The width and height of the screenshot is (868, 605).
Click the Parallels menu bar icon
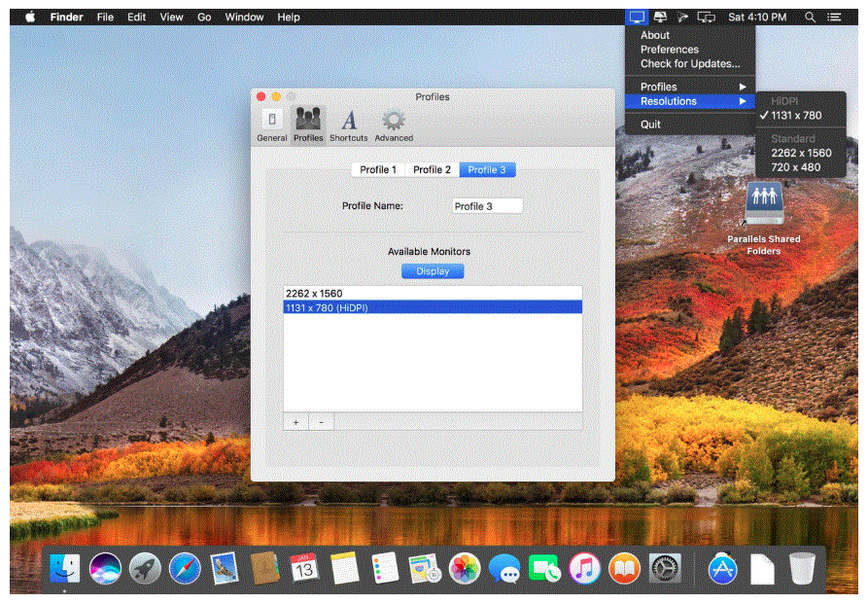click(682, 18)
